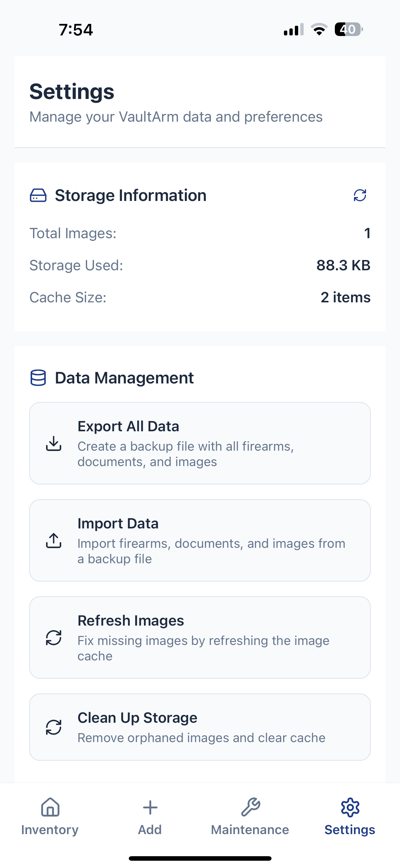
Task: Tap the hard drive icon beside Storage Information
Action: pos(38,196)
